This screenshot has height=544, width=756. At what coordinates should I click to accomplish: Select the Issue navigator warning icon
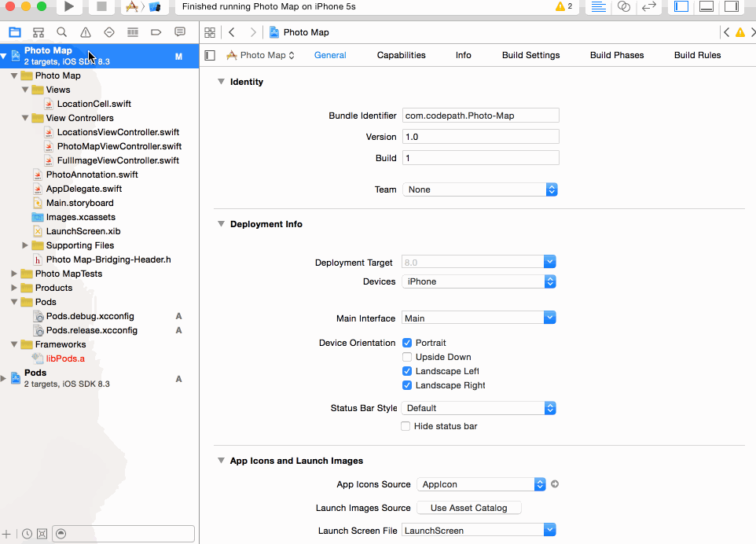point(84,32)
